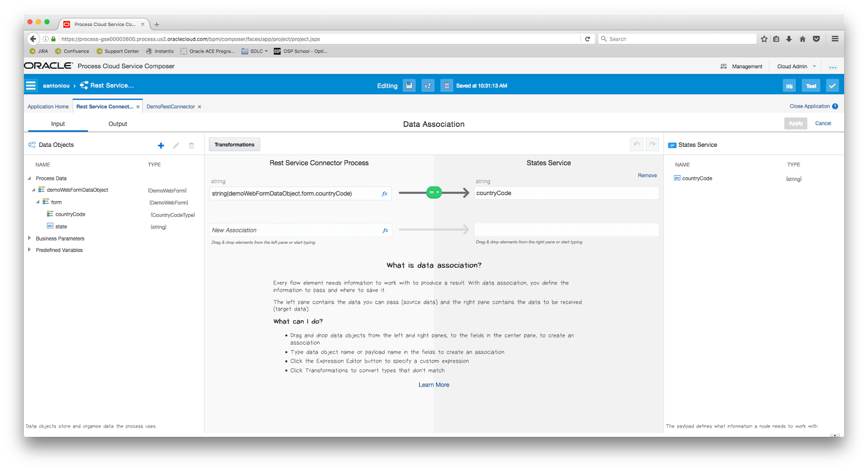This screenshot has height=471, width=868.
Task: Click the New Association source field
Action: pos(301,230)
